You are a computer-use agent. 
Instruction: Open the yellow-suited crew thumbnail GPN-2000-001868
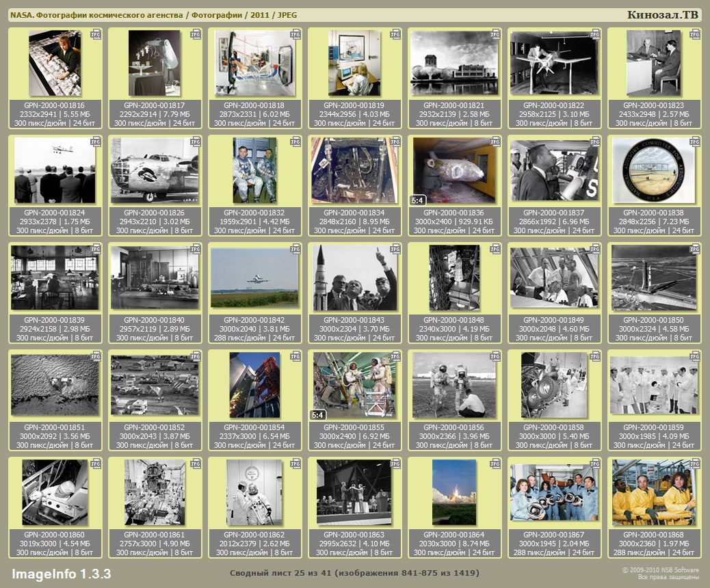[654, 492]
